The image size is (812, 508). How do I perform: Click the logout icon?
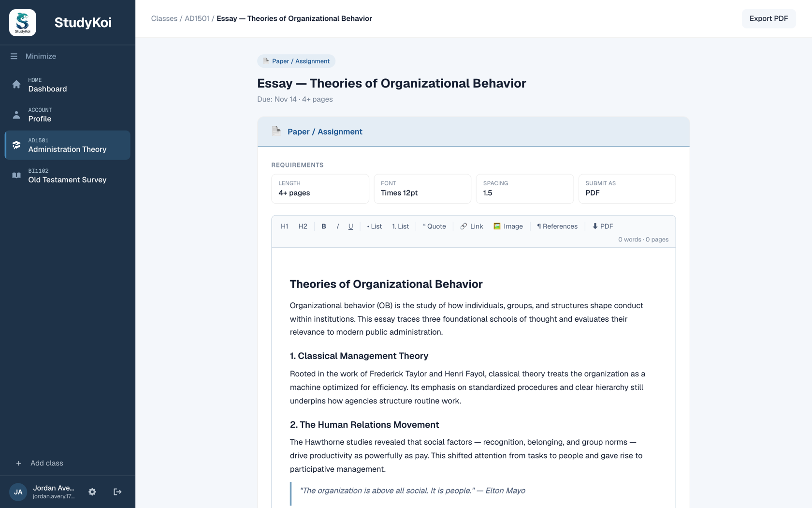click(x=117, y=492)
